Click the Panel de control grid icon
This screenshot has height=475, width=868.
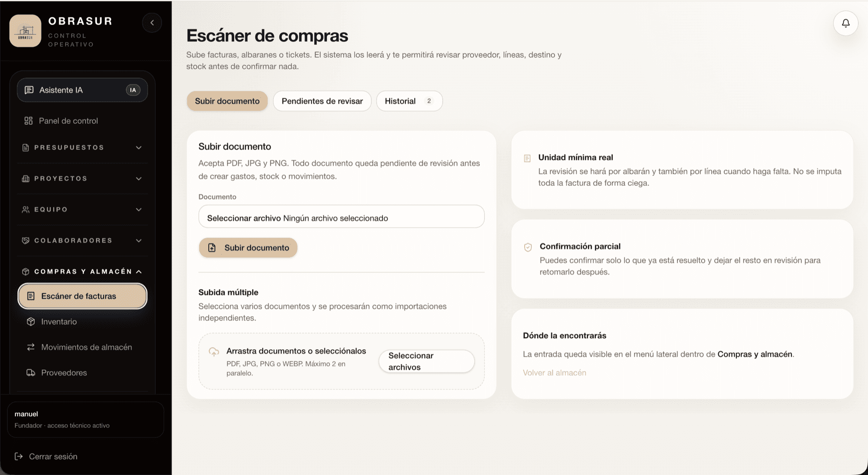(28, 121)
